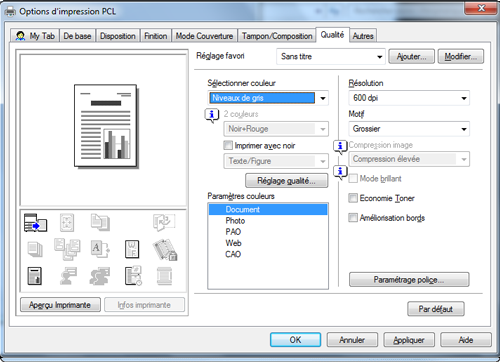Open Résolution dropdown showing 600 dpi
The width and height of the screenshot is (500, 362).
coord(409,98)
